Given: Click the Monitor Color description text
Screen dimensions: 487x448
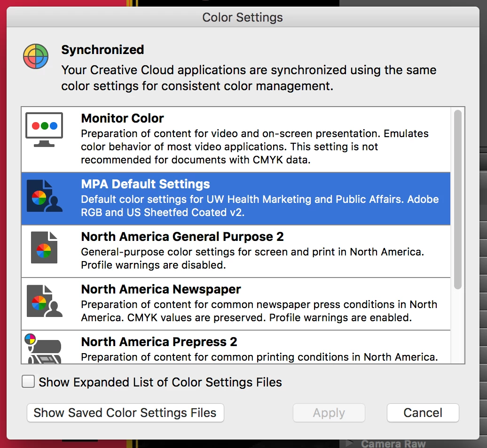Looking at the screenshot, I should 255,147.
